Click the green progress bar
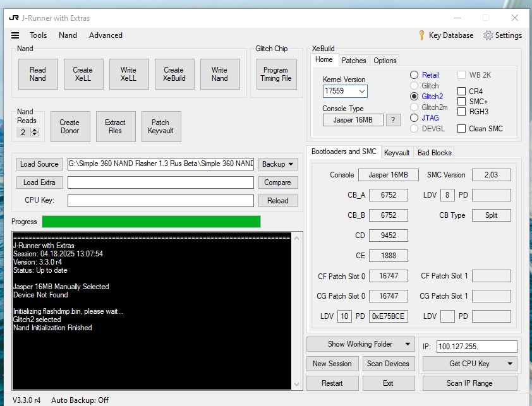Viewport: 532px width, 406px height. coord(151,222)
